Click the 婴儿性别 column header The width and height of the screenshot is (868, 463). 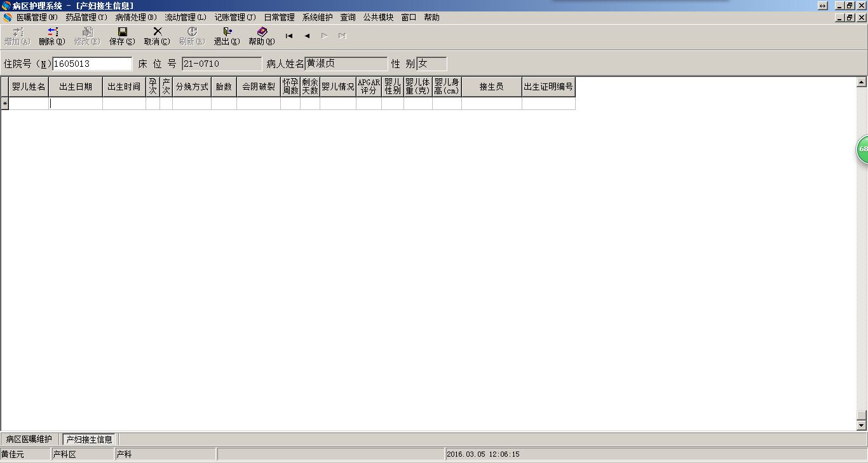point(393,87)
